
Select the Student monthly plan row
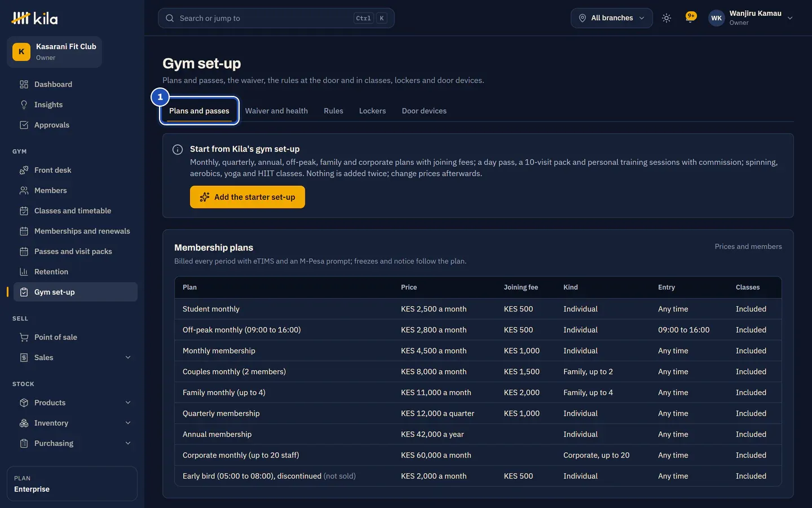click(x=478, y=309)
